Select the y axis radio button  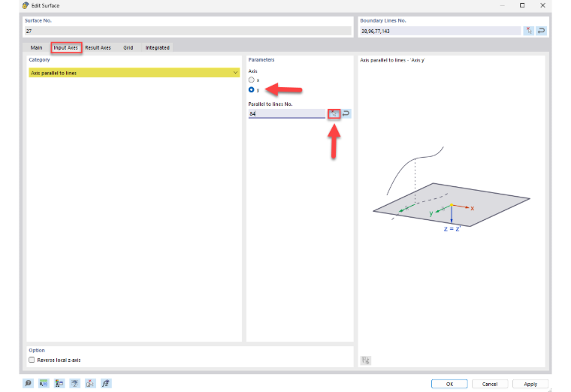[251, 89]
